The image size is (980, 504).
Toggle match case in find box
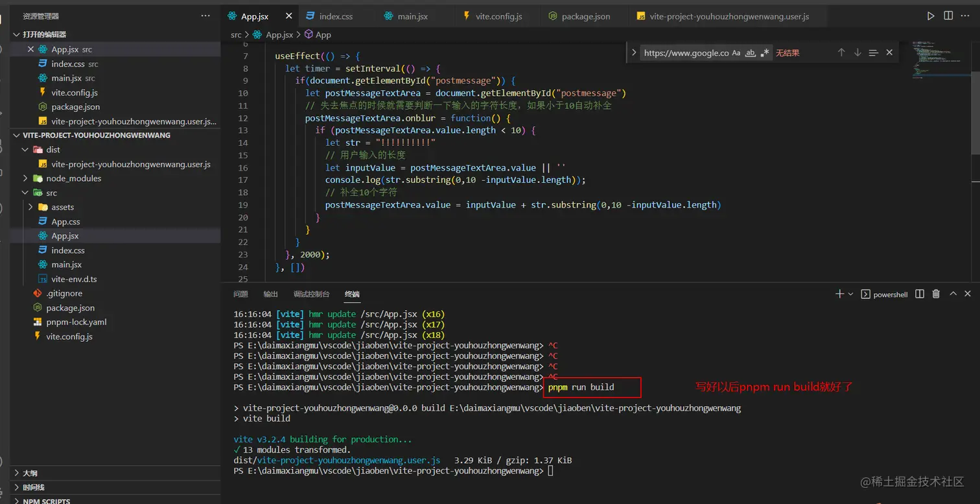coord(736,53)
